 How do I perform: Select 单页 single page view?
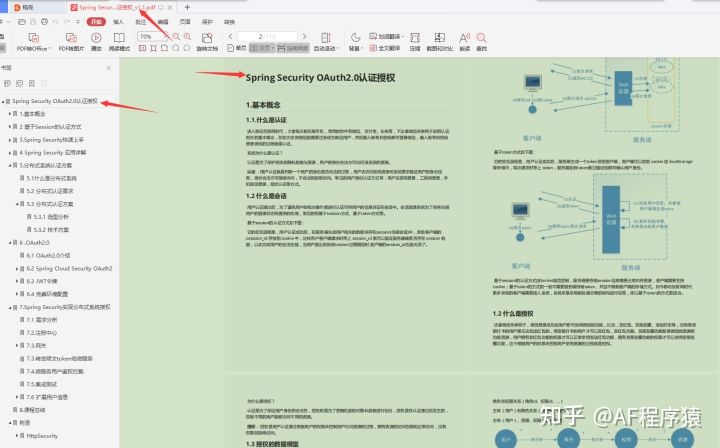pos(237,48)
